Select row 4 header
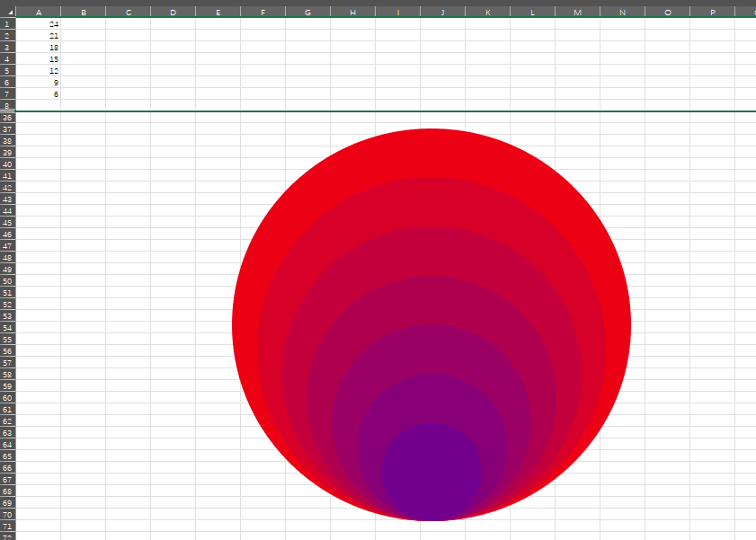The image size is (756, 540). point(8,58)
